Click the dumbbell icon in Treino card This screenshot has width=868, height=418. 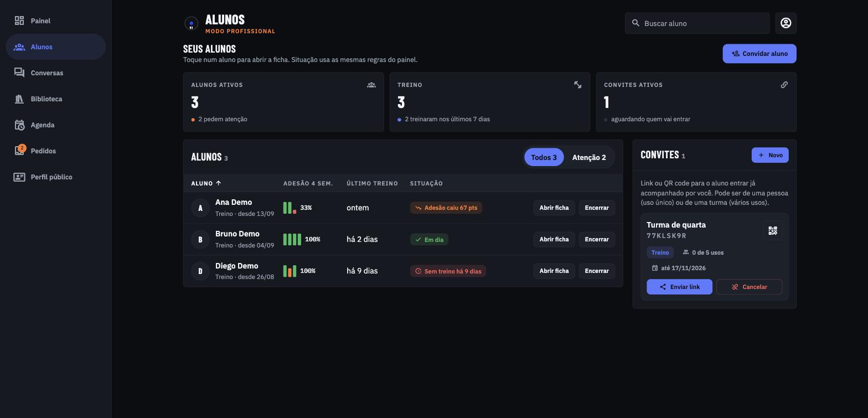click(577, 85)
